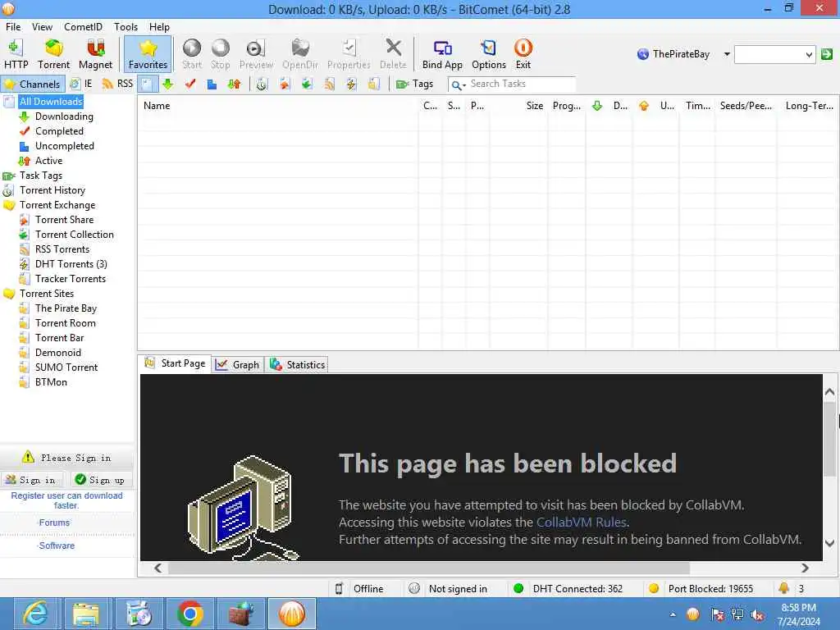Select the Start Page tab
840x630 pixels.
176,363
